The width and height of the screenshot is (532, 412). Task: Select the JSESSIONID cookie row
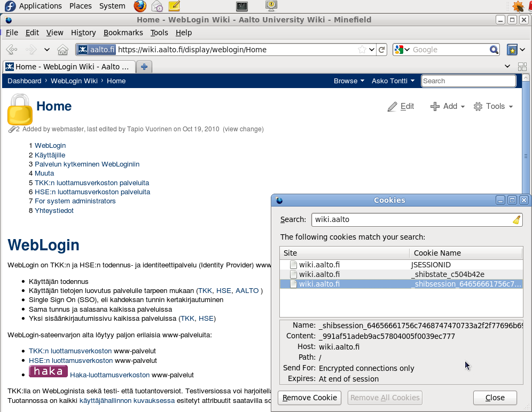click(x=401, y=265)
